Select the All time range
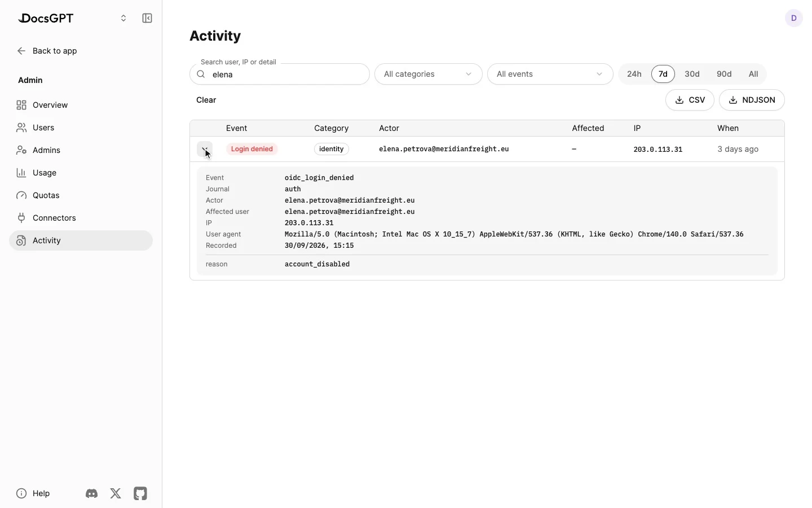The width and height of the screenshot is (812, 508). pyautogui.click(x=753, y=74)
